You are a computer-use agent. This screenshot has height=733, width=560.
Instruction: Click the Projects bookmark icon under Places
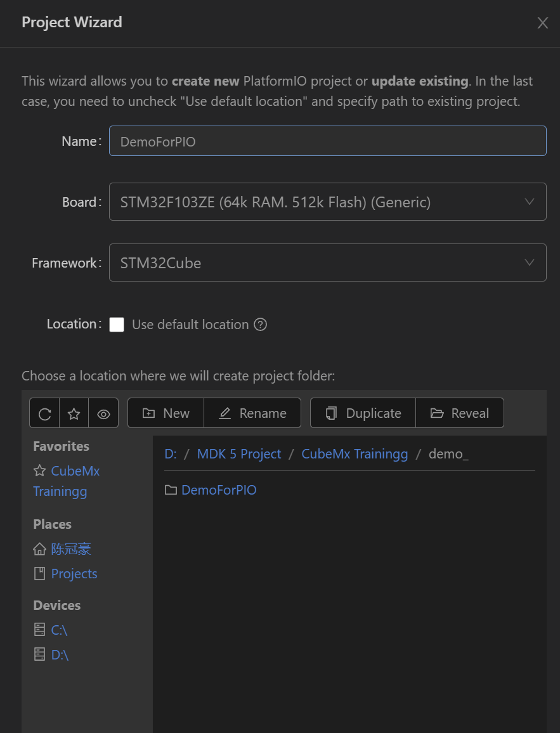tap(40, 574)
